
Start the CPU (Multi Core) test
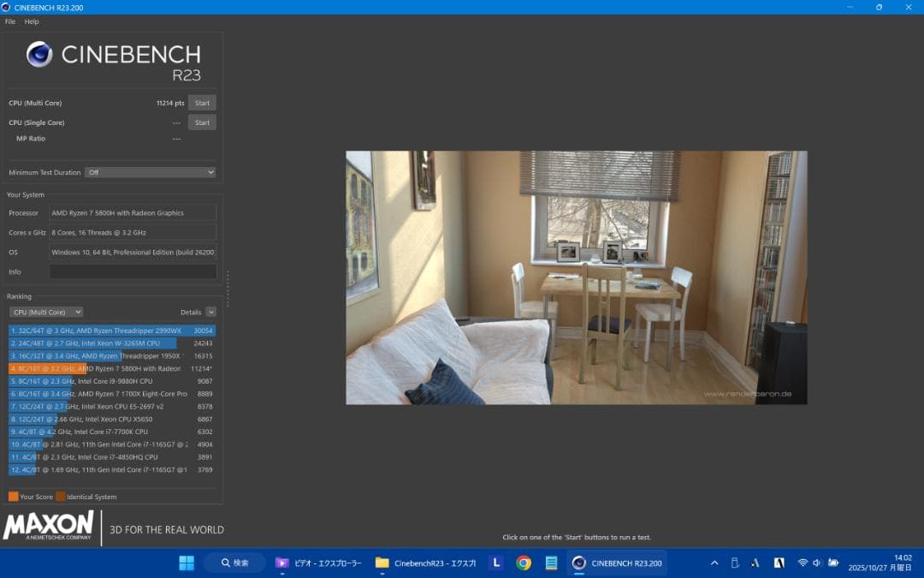(202, 102)
